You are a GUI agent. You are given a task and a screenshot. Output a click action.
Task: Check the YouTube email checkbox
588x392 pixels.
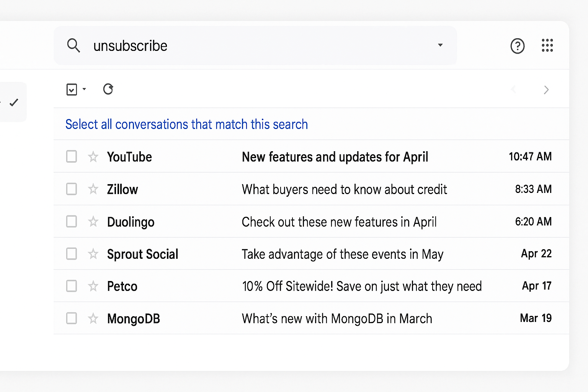72,157
